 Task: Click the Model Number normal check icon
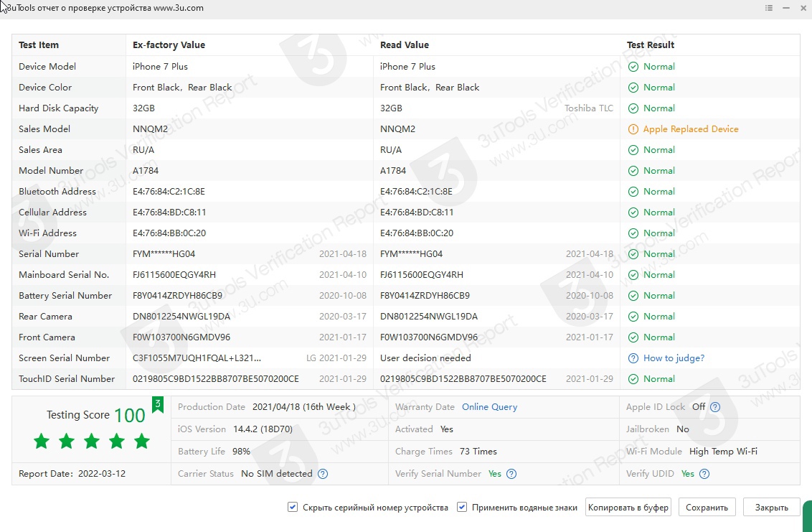633,171
